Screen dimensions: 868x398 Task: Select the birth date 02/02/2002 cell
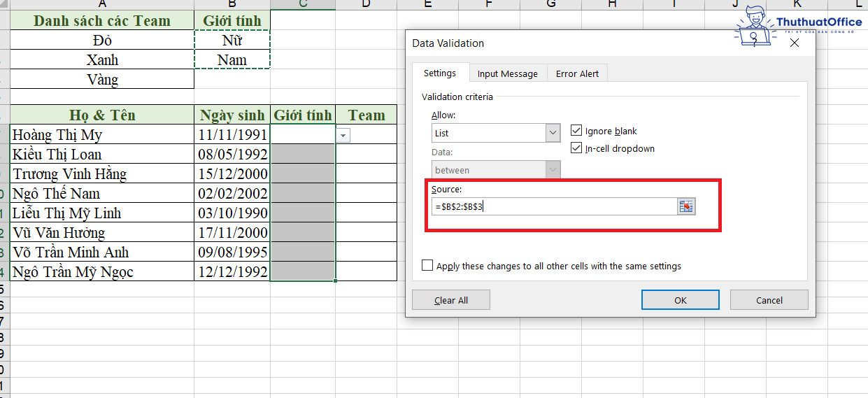pos(232,193)
